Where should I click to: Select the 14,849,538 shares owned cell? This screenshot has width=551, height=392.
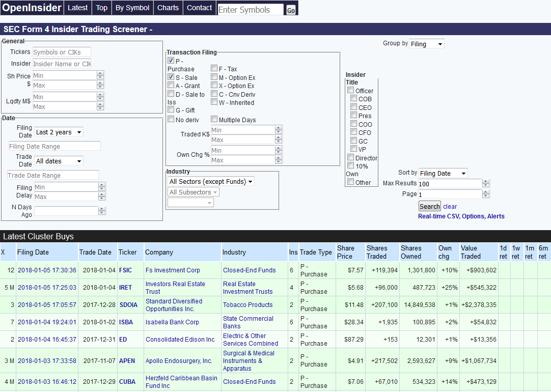420,305
